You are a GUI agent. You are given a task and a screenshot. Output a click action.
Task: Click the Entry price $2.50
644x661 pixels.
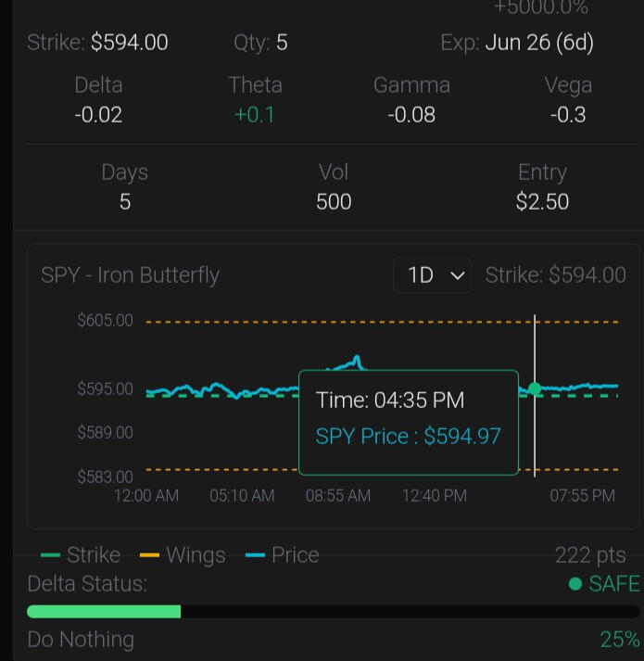542,202
